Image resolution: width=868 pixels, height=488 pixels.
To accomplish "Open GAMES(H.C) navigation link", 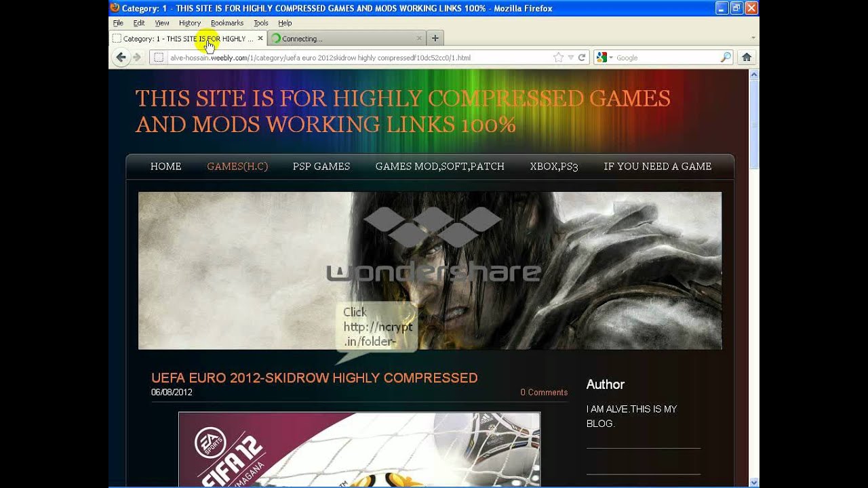I will point(237,166).
